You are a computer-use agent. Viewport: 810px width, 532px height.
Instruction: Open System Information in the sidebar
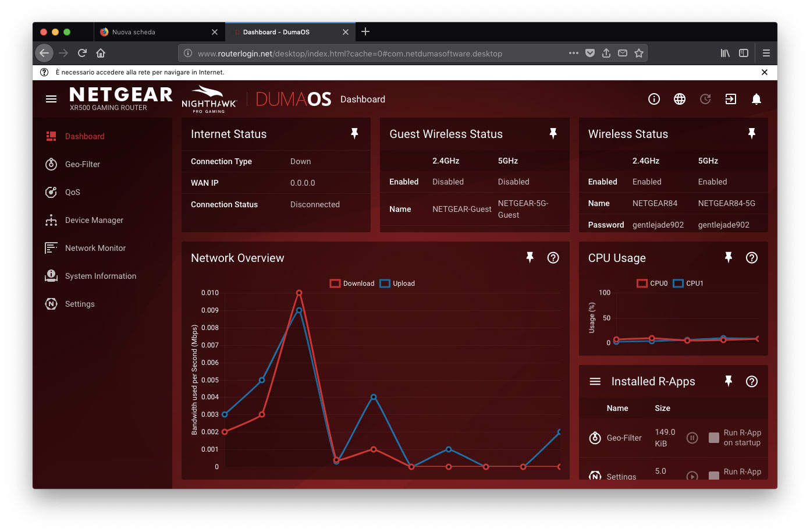pyautogui.click(x=102, y=276)
